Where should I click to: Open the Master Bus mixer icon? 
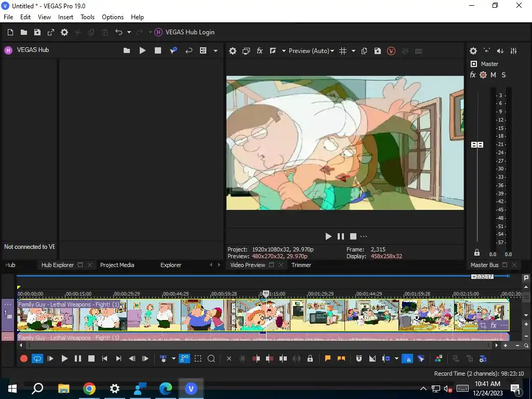pyautogui.click(x=514, y=51)
